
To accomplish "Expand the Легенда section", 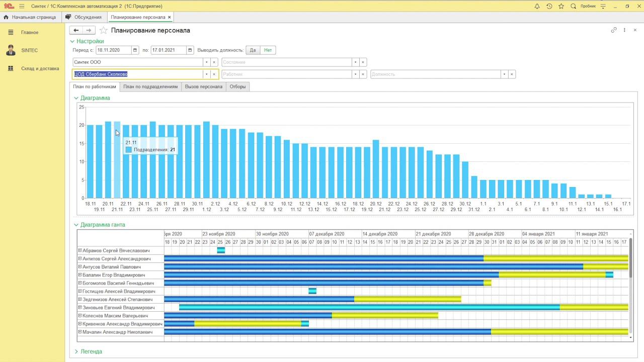I will [76, 351].
